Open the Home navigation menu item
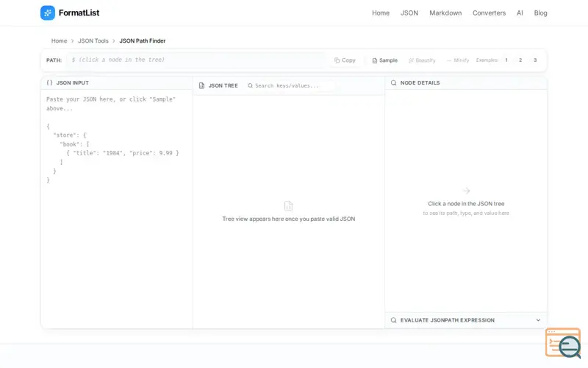The width and height of the screenshot is (588, 368). (x=381, y=13)
